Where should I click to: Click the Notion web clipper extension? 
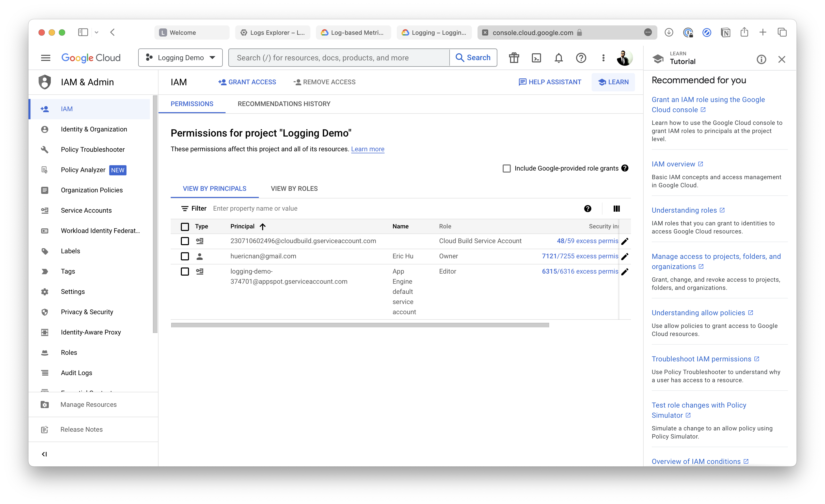(x=725, y=32)
